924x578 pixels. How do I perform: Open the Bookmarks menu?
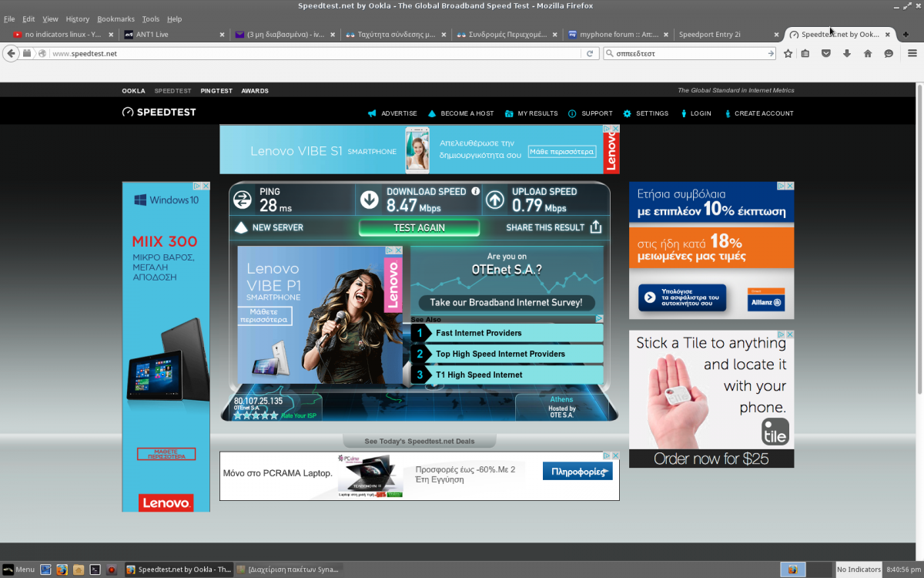click(x=116, y=18)
